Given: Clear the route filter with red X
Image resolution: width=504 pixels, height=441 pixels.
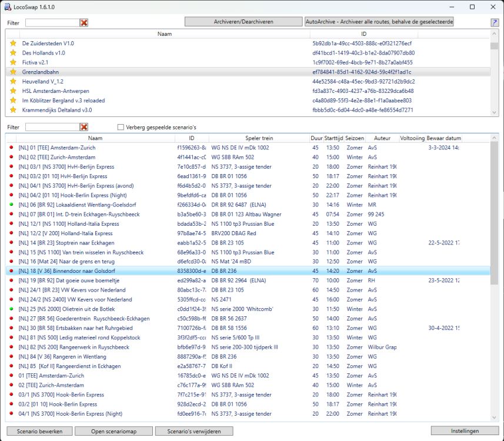Looking at the screenshot, I should point(84,22).
